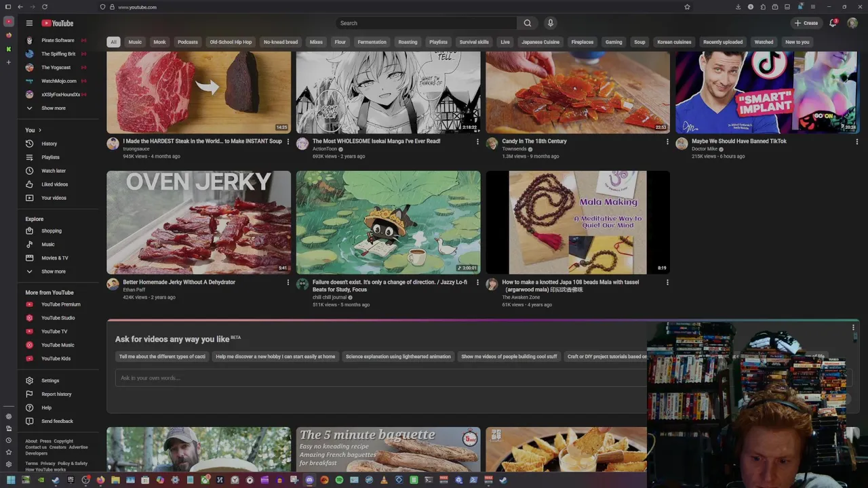Viewport: 868px width, 488px height.
Task: Expand Explore section with Show more
Action: (x=53, y=272)
